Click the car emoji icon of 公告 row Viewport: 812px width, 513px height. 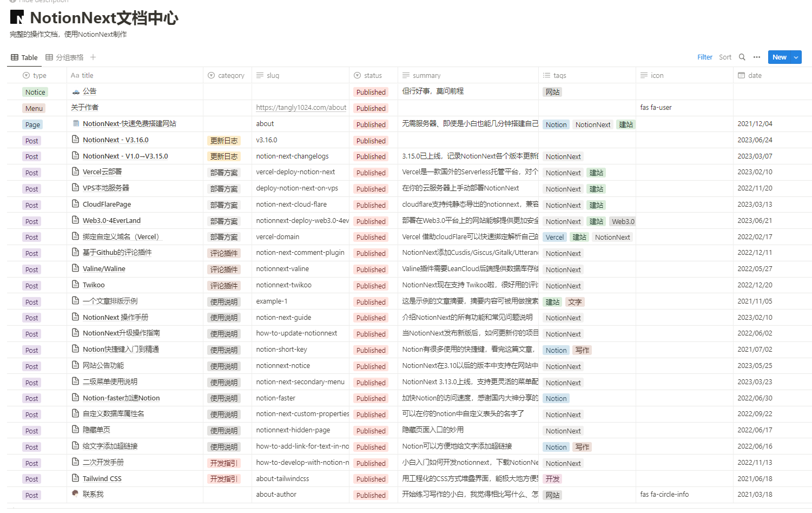tap(76, 91)
